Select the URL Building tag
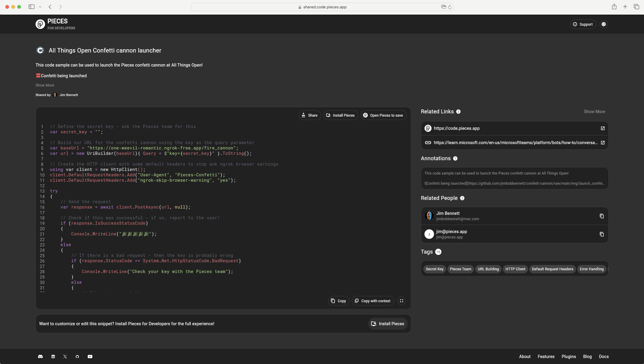This screenshot has height=364, width=644. coord(488,269)
